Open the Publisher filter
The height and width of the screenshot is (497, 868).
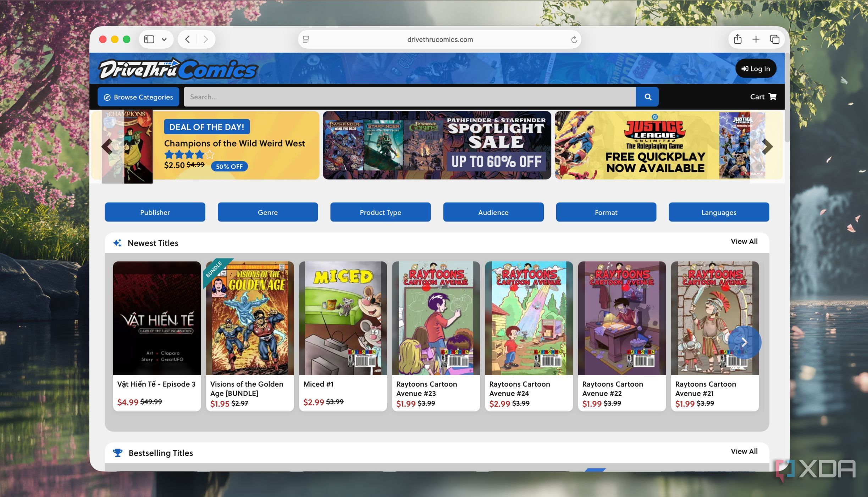(x=155, y=212)
